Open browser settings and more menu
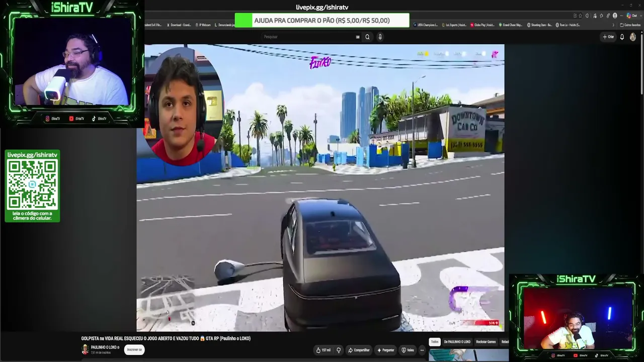Screen dimensions: 644x362 point(621,16)
